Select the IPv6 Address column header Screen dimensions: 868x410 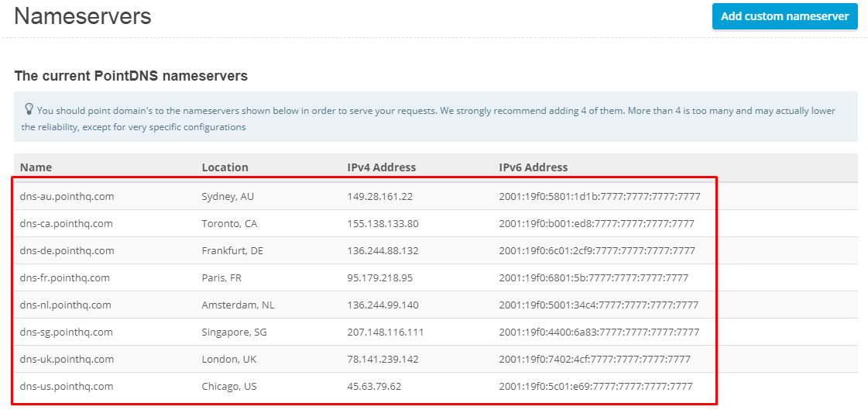[533, 167]
